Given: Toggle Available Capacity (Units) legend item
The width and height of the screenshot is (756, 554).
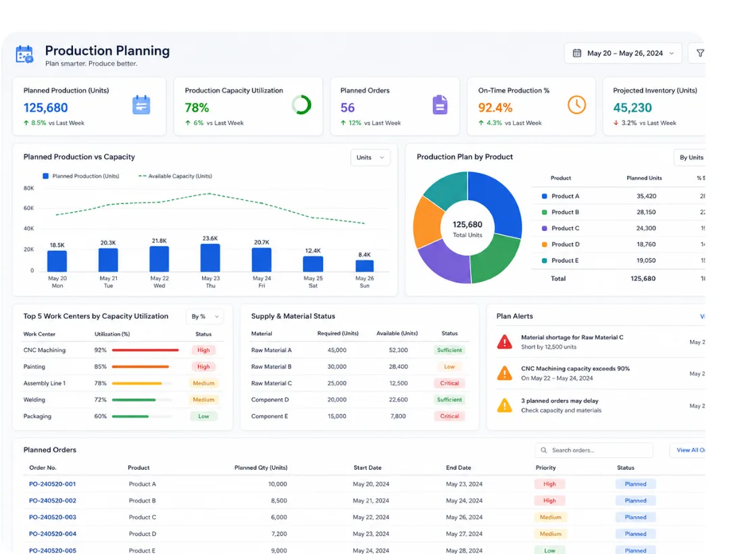Looking at the screenshot, I should (x=175, y=176).
